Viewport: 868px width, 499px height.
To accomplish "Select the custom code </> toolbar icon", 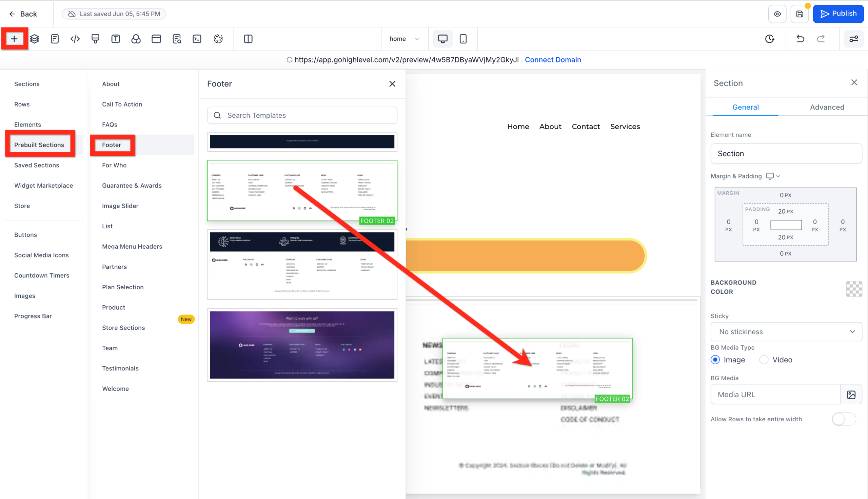I will click(x=75, y=39).
